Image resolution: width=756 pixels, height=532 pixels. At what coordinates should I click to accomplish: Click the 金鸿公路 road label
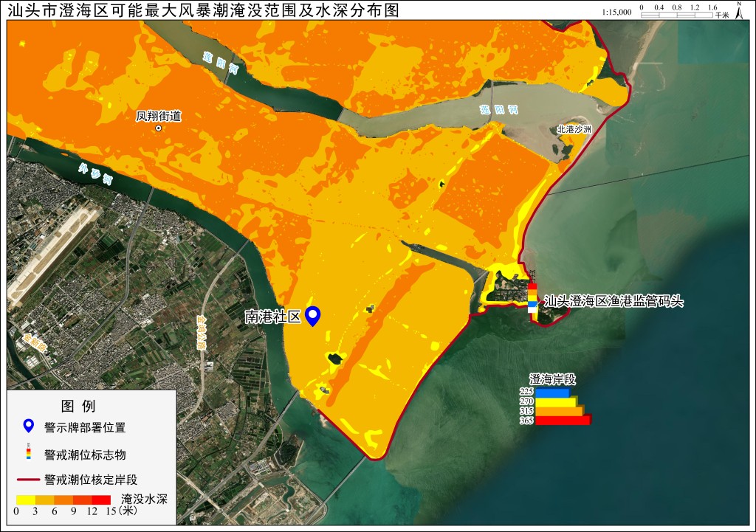coord(201,334)
